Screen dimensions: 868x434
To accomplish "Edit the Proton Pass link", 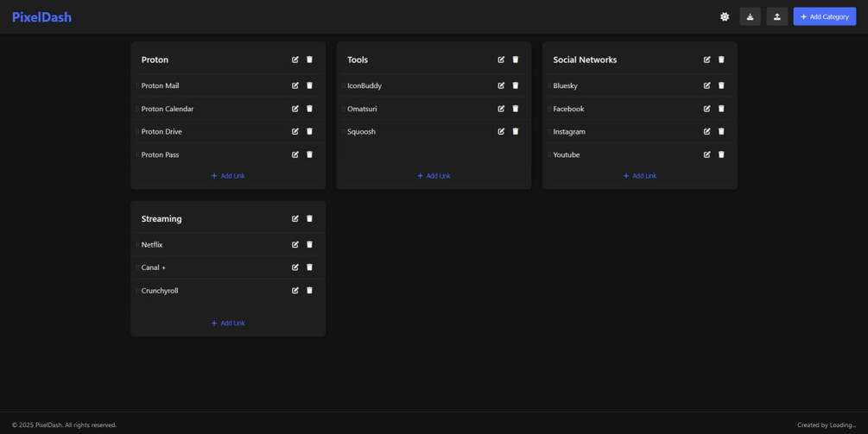I will pos(295,154).
